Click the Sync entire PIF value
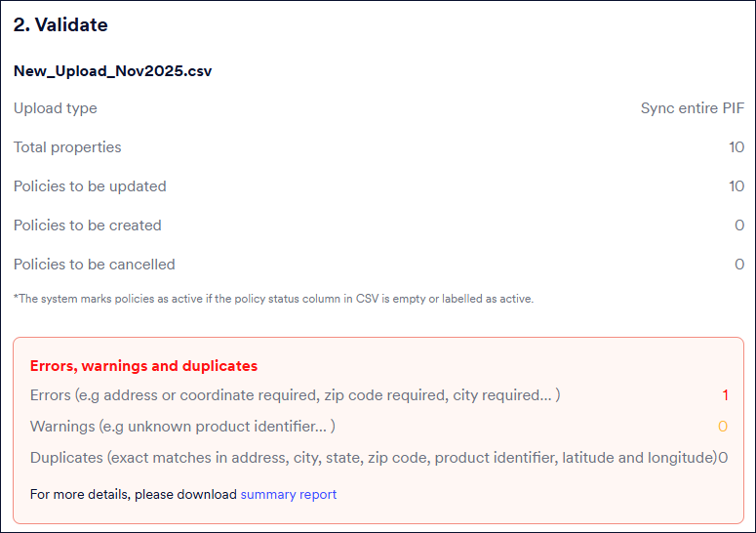The image size is (756, 533). [693, 108]
